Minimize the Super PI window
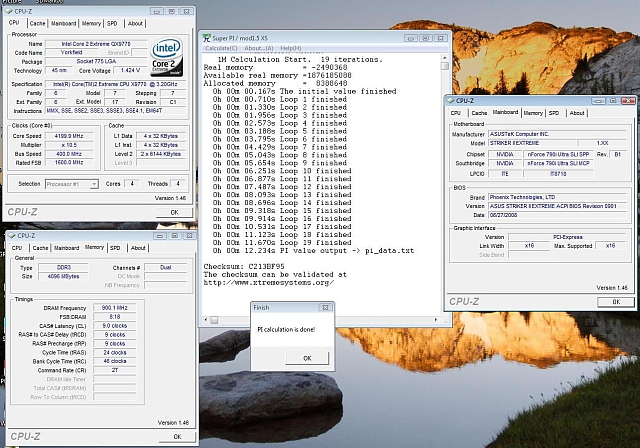This screenshot has width=640, height=448. tap(411, 38)
